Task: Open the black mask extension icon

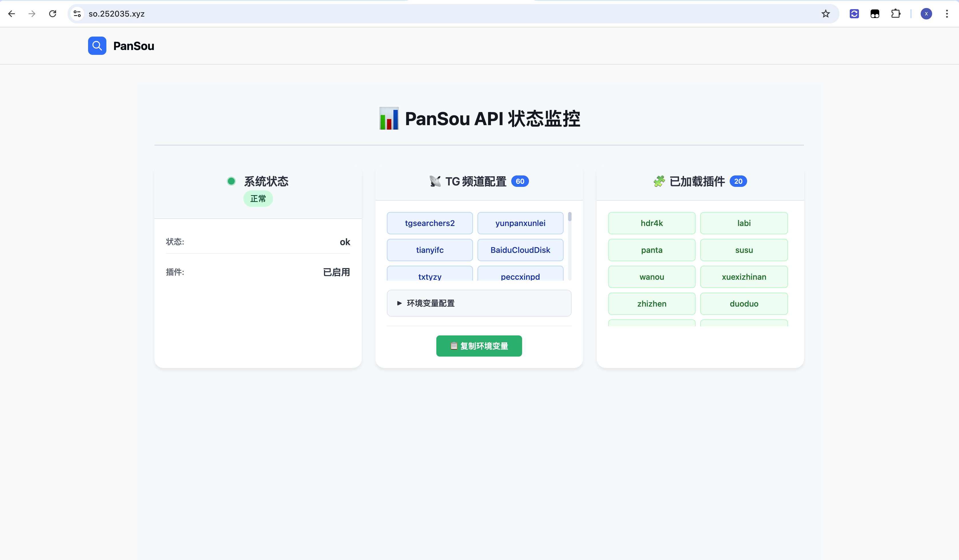Action: click(x=875, y=14)
